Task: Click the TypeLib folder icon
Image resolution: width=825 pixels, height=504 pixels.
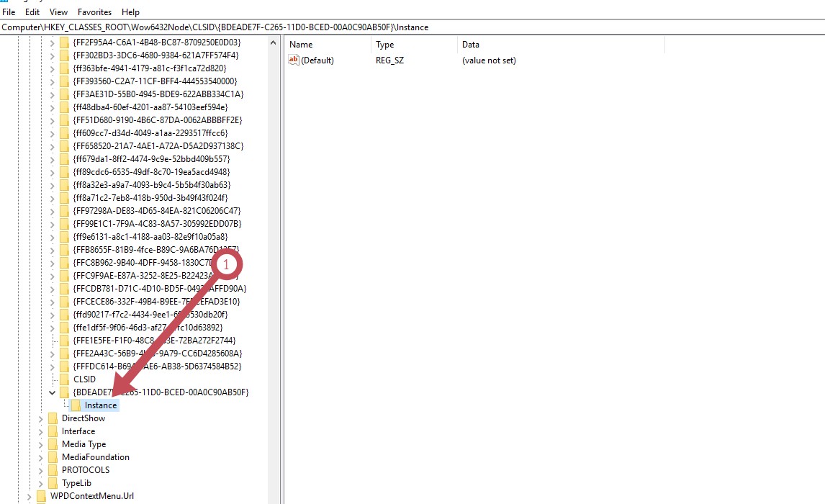Action: (53, 483)
